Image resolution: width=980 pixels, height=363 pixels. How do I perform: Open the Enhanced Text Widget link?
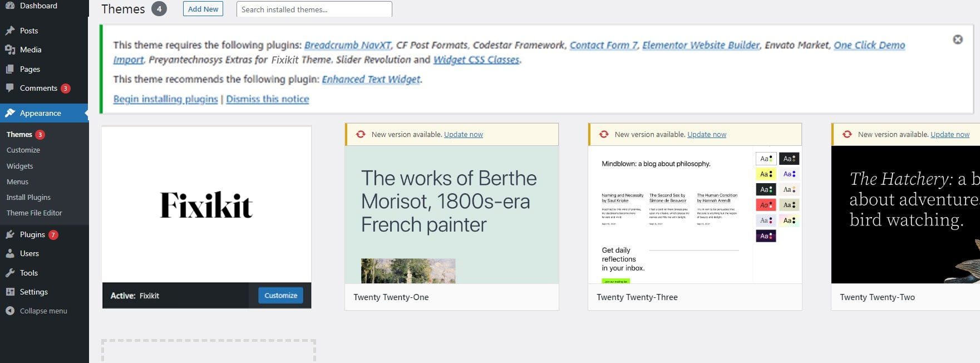(371, 79)
